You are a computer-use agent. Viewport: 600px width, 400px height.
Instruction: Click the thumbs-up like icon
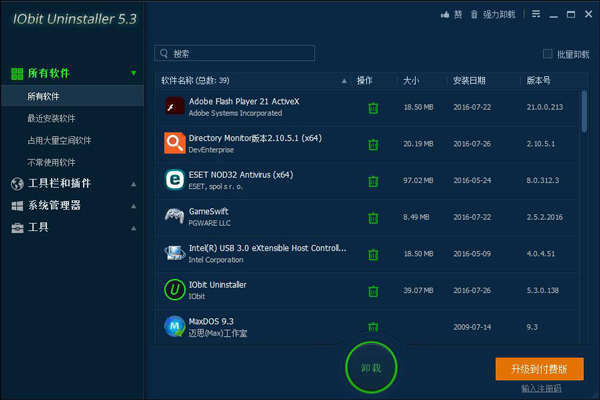point(445,15)
